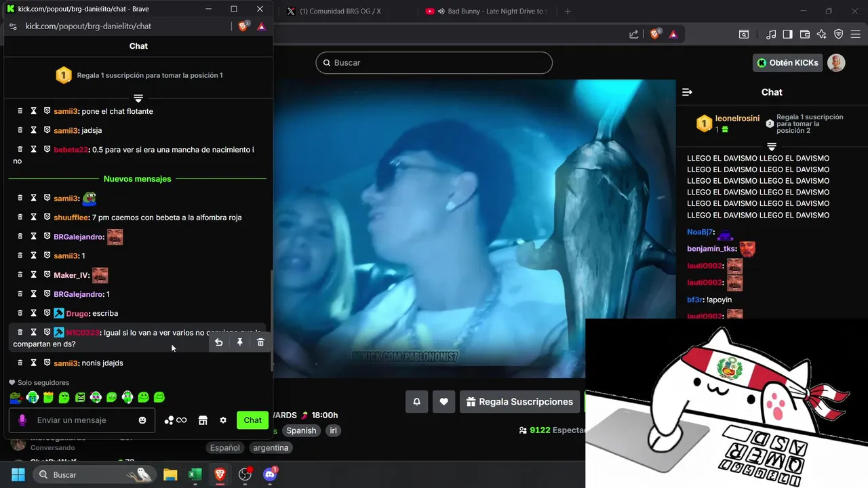Open new browser tab plus button
Screen dimensions: 868x488
(568, 12)
